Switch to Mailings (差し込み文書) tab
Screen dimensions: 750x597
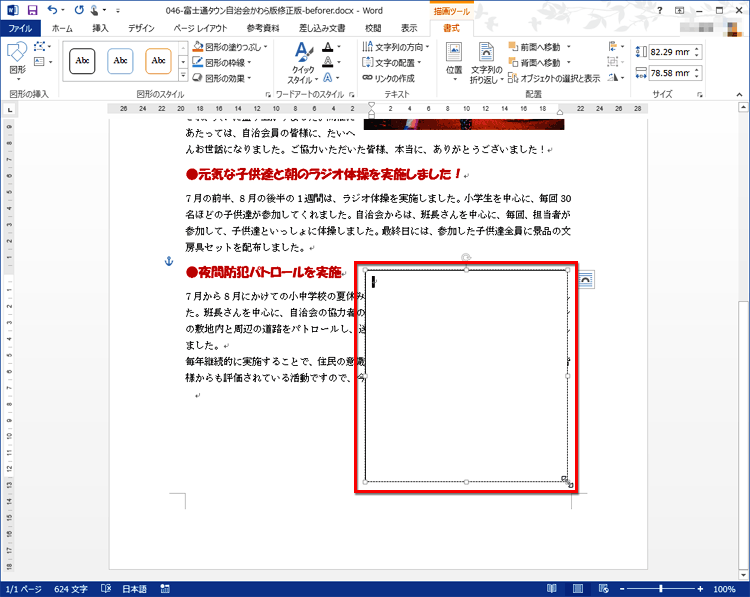coord(322,28)
